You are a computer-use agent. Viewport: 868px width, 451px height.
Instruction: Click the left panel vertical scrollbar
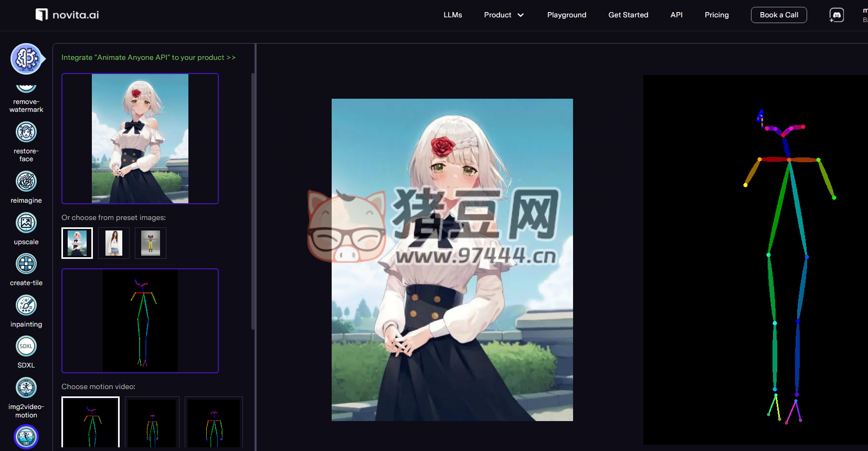tap(253, 201)
